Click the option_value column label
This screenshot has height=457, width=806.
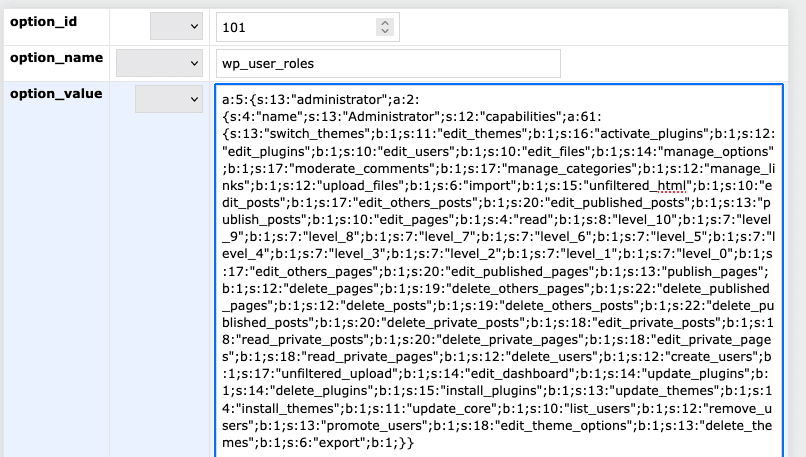[56, 94]
